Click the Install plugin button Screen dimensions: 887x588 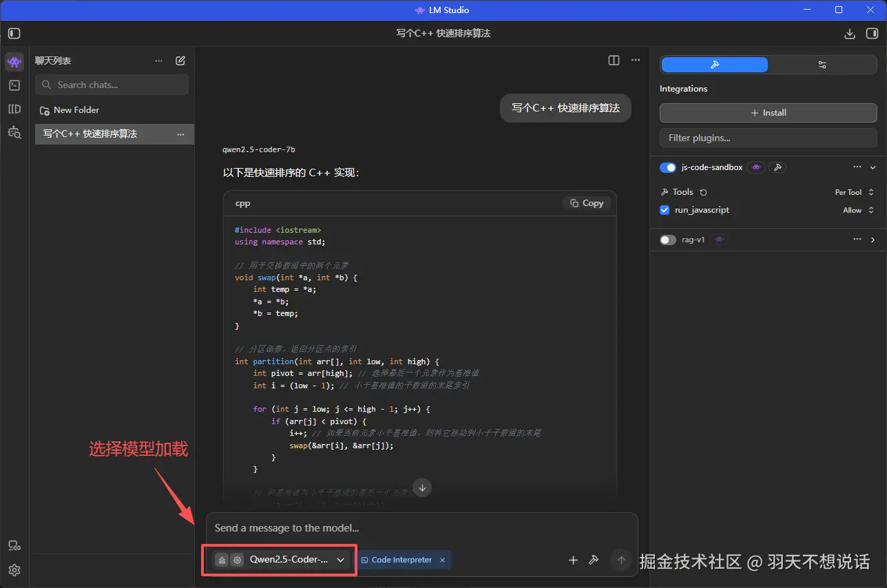[x=769, y=113]
